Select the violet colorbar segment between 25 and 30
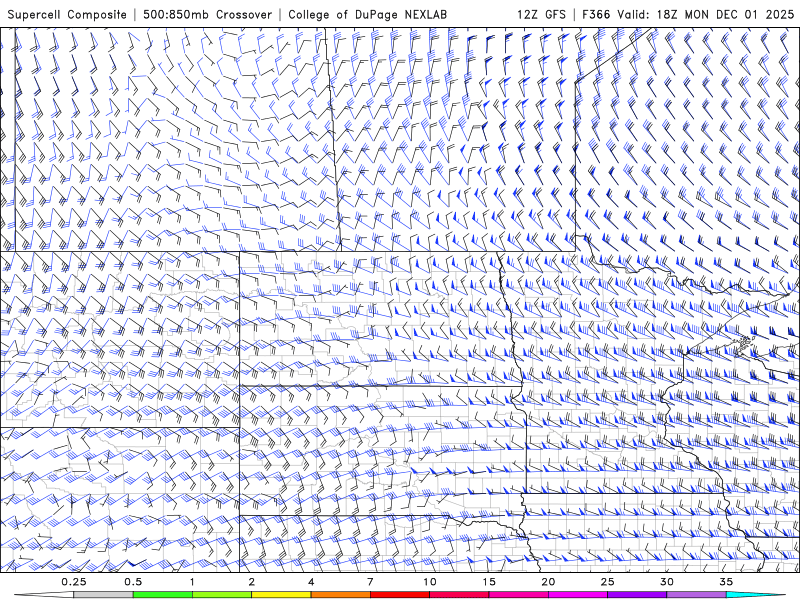Screen dimensions: 800x600 click(637, 595)
